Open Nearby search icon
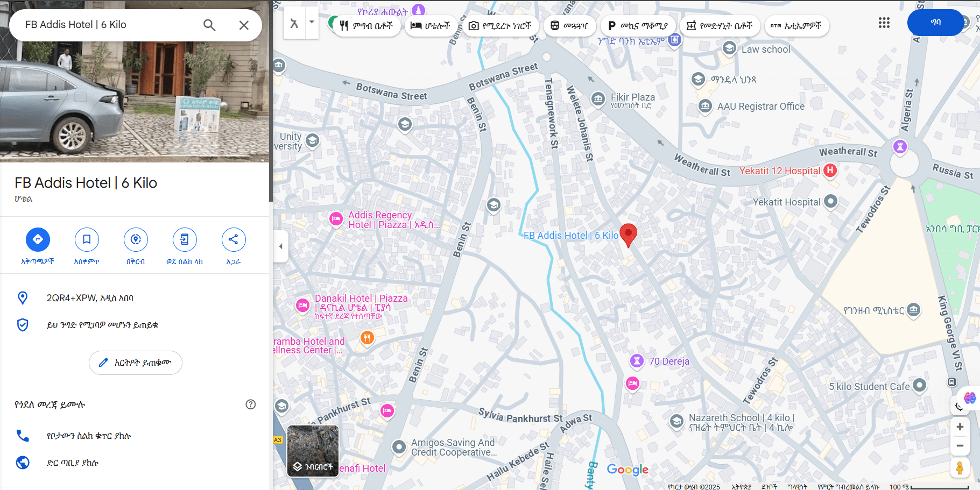This screenshot has width=980, height=490. pyautogui.click(x=136, y=239)
